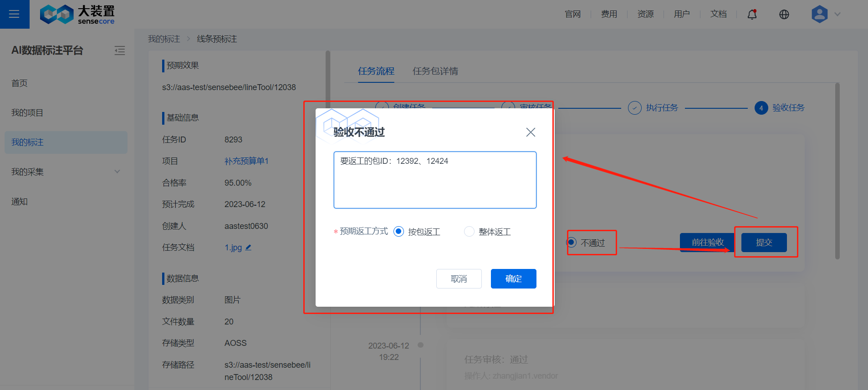
Task: Click the rework reason text area
Action: 435,180
